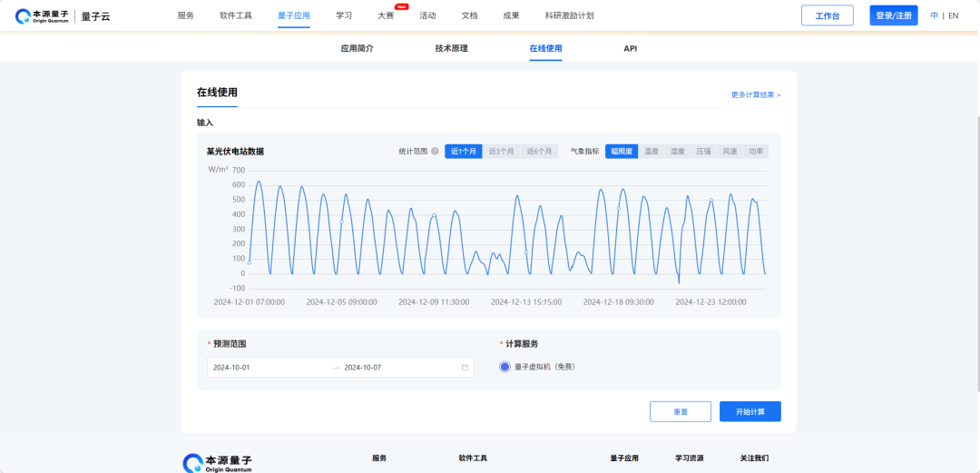Click the 量子云 header text

coord(95,16)
